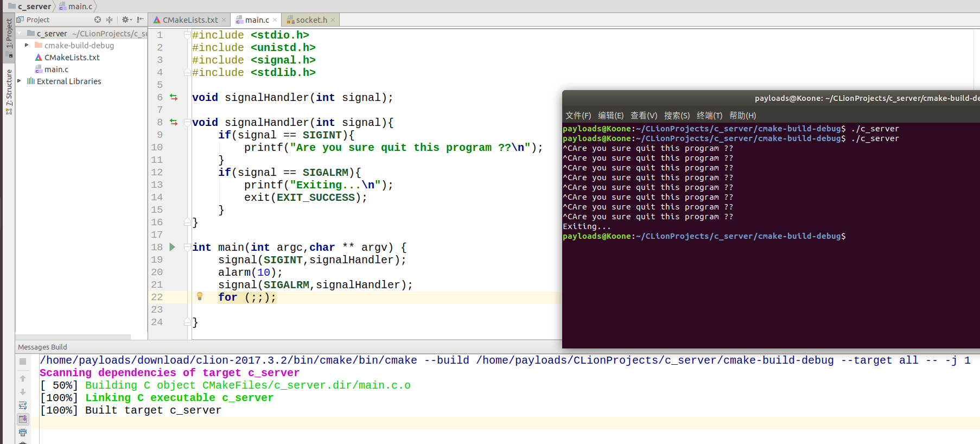Toggle soft-wrap icon in Messages Build panel
The width and height of the screenshot is (980, 444).
(x=23, y=405)
